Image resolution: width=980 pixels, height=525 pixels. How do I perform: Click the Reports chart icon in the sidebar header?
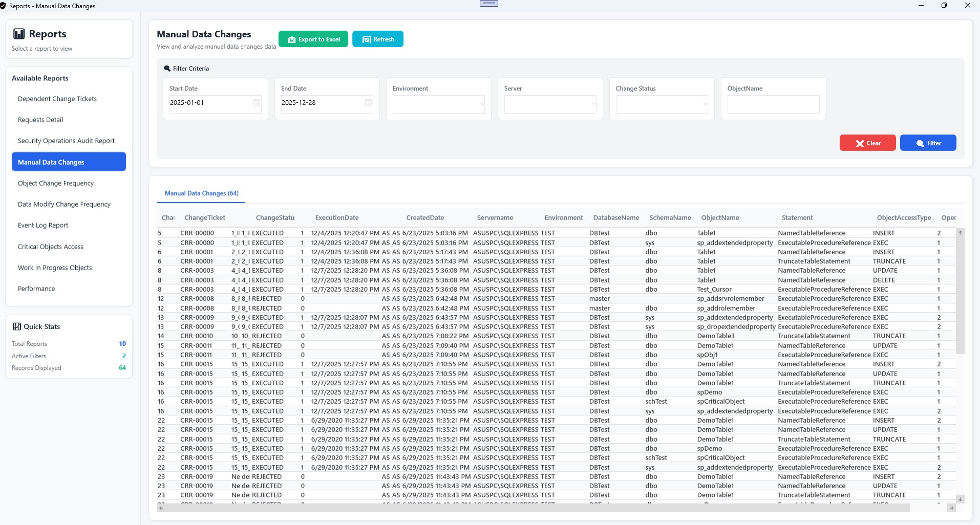point(19,34)
